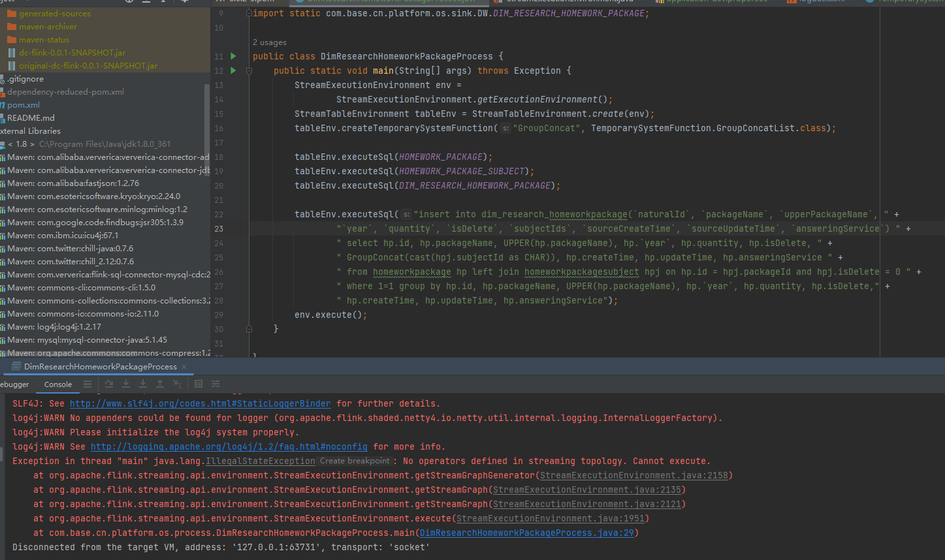
Task: Click the Trace Current Stream Chain icon
Action: 216,384
